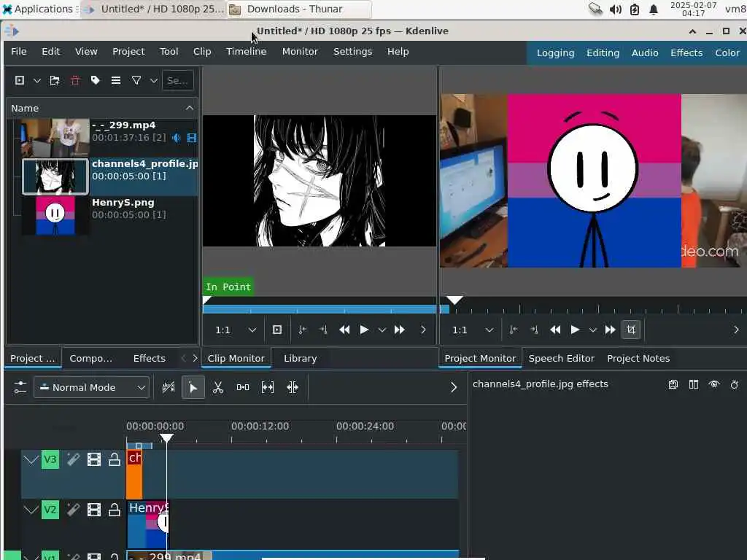Set zone in point in Project Monitor

[x=514, y=330]
